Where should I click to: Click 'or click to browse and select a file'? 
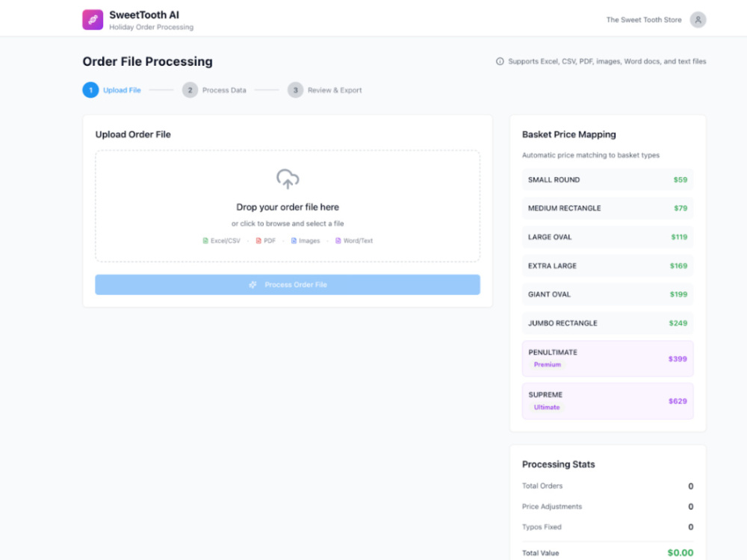(x=288, y=223)
